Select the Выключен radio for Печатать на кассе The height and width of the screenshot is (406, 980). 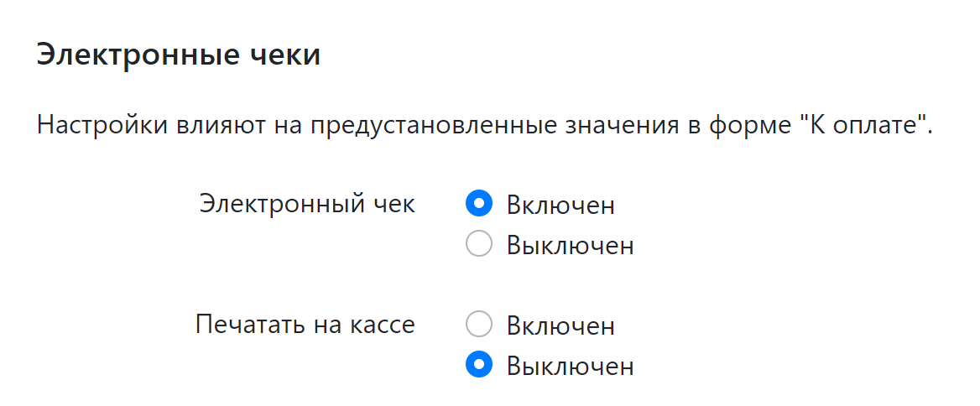478,366
